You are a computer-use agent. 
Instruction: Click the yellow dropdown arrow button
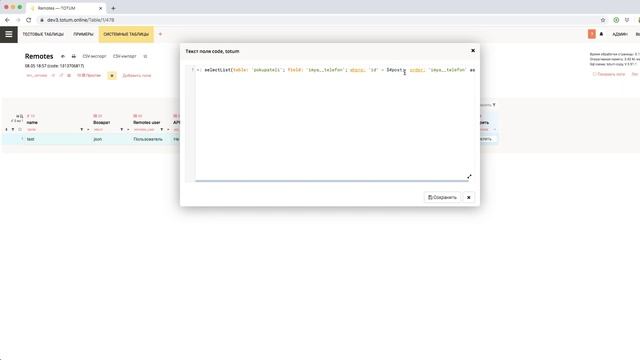coord(112,76)
